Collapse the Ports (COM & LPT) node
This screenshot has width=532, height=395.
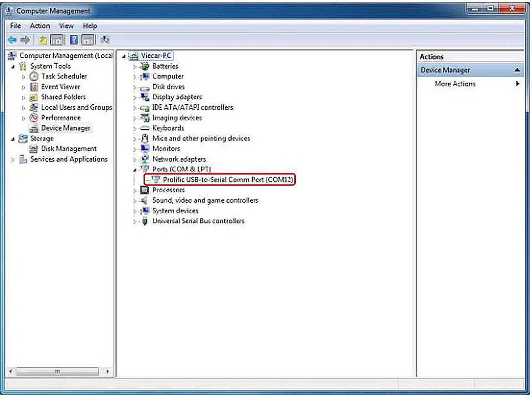[135, 170]
